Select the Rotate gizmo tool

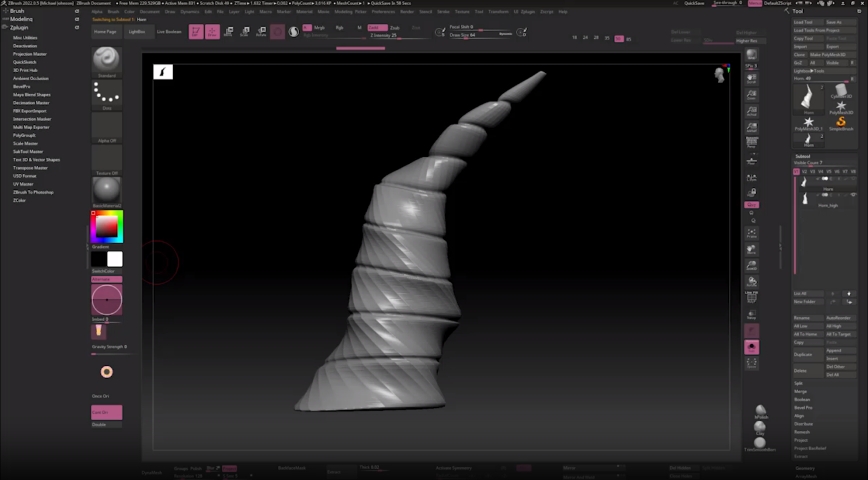(261, 32)
